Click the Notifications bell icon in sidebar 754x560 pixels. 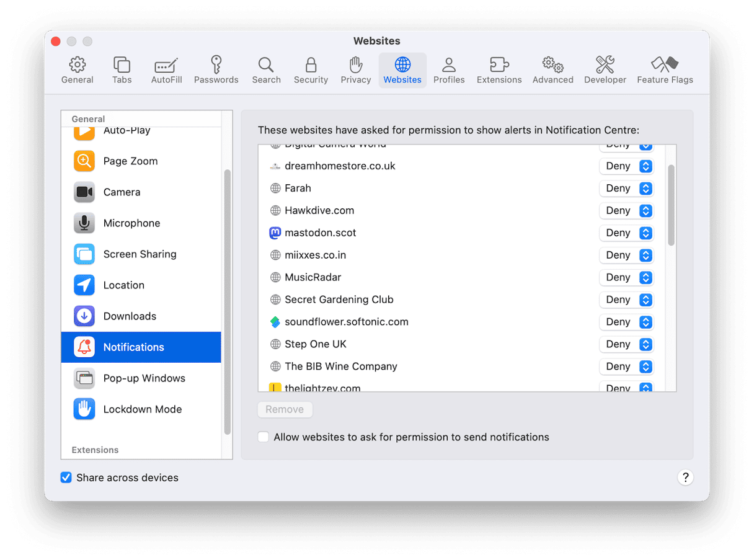click(84, 347)
